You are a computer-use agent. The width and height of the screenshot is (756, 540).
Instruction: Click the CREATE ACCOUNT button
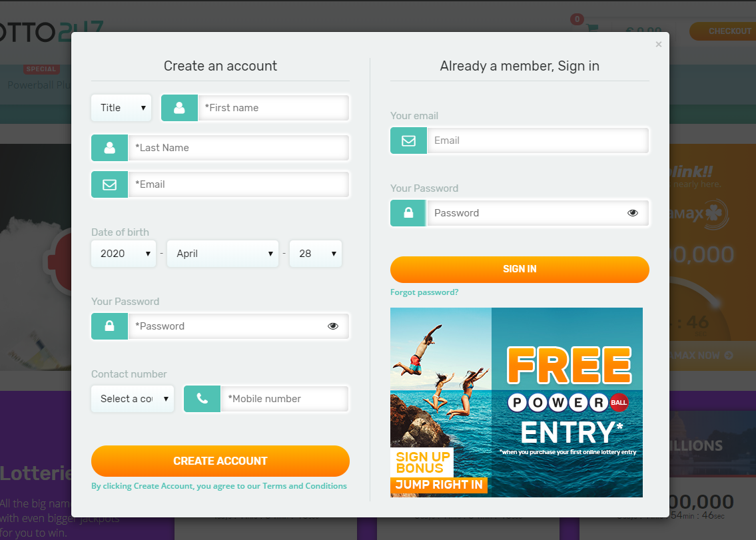point(220,461)
